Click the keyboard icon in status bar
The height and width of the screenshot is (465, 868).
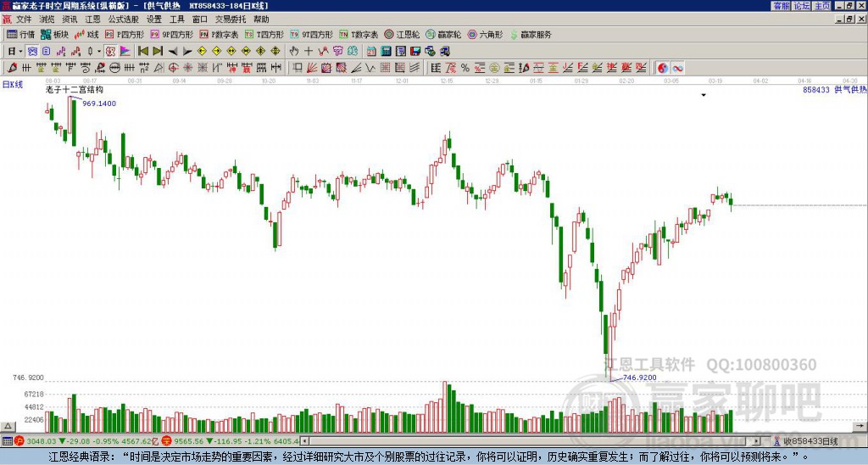[x=7, y=441]
